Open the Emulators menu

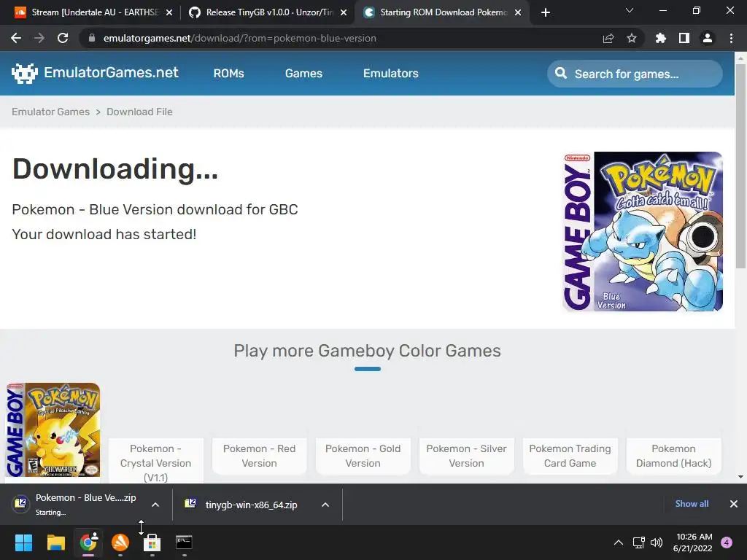click(x=391, y=74)
